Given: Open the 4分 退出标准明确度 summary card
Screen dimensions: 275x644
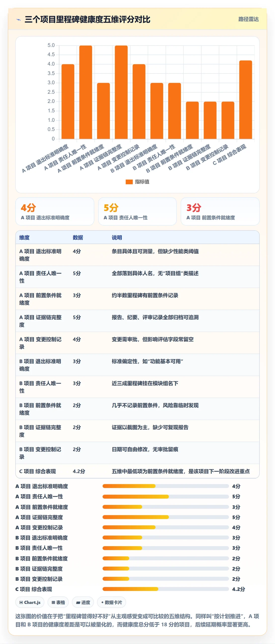Looking at the screenshot, I should point(55,211).
